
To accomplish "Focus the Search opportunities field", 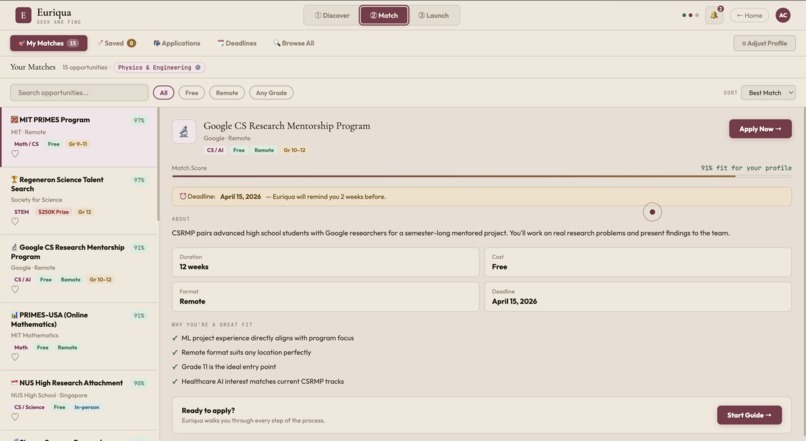I will [79, 93].
